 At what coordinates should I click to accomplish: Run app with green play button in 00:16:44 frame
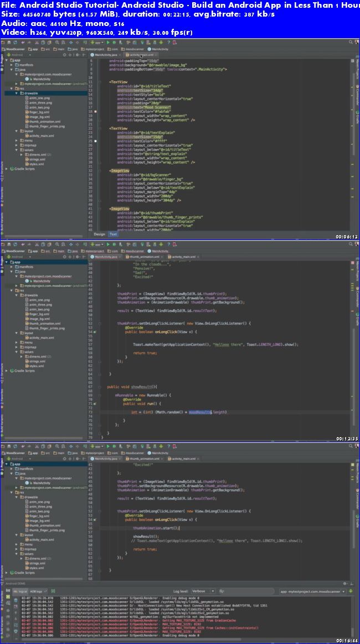[x=108, y=446]
